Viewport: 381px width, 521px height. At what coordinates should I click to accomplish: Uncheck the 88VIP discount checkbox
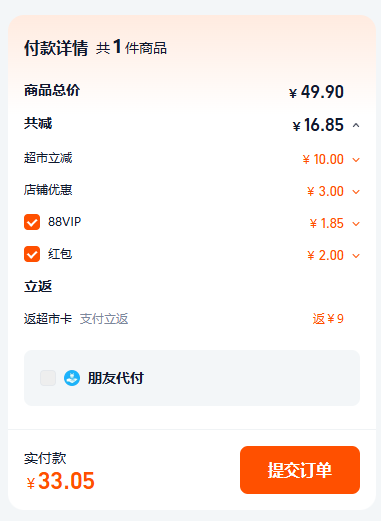pyautogui.click(x=32, y=222)
